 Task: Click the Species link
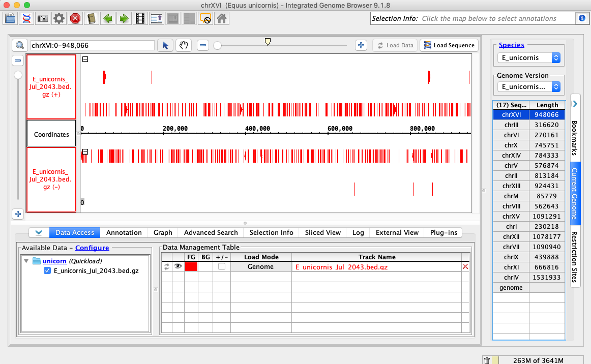click(x=512, y=45)
